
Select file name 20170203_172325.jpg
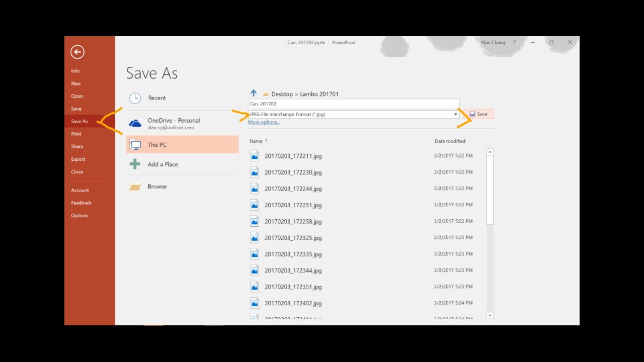[x=293, y=238]
